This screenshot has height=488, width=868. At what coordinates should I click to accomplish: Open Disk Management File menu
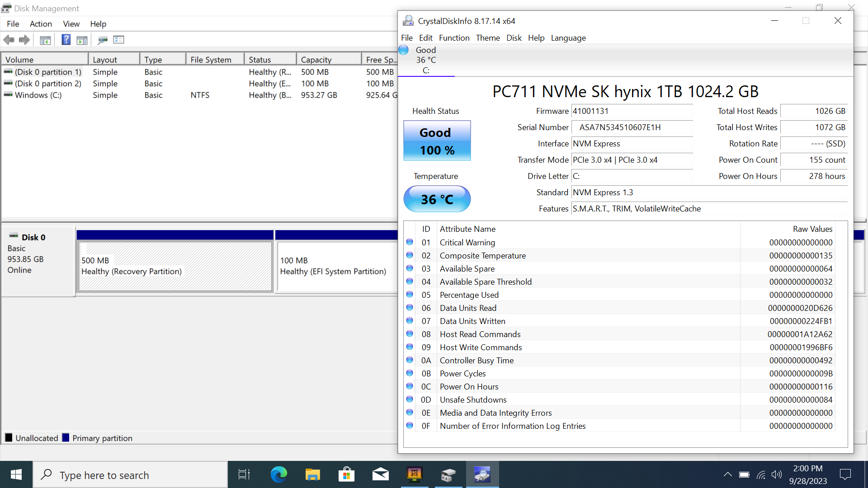[x=13, y=24]
